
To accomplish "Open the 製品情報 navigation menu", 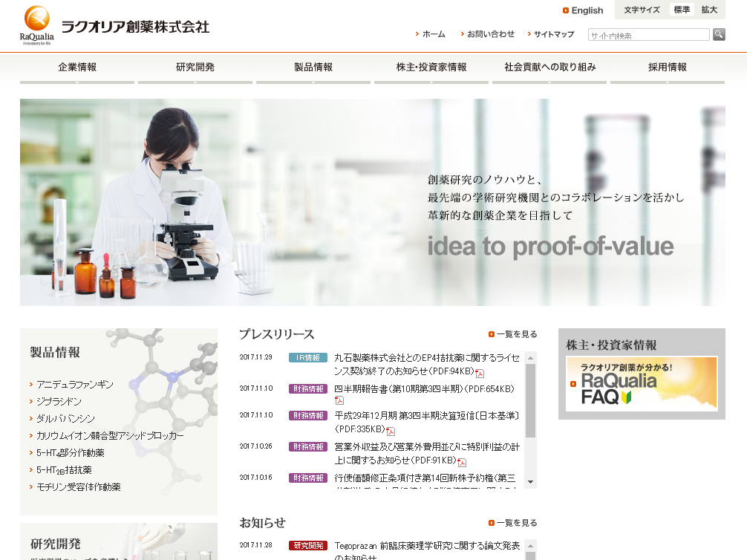I will [313, 68].
